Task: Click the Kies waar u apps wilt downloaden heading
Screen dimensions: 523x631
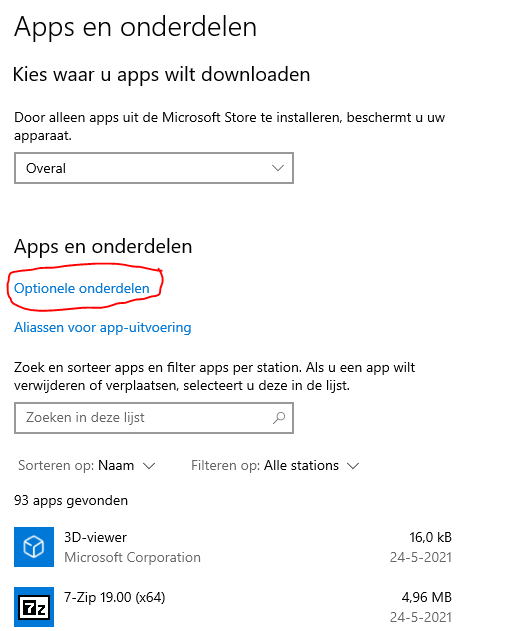Action: 162,75
